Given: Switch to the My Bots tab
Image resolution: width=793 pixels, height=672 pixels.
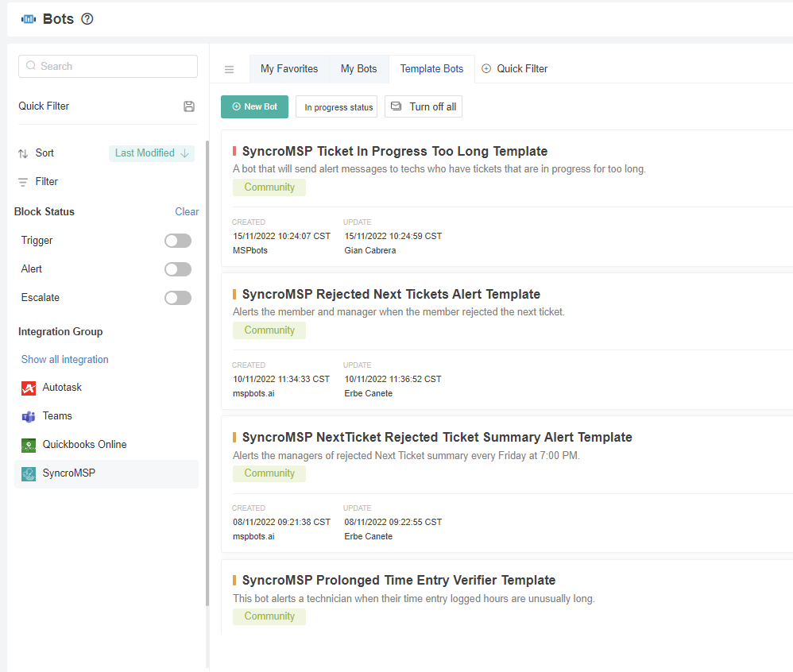Looking at the screenshot, I should (x=358, y=69).
